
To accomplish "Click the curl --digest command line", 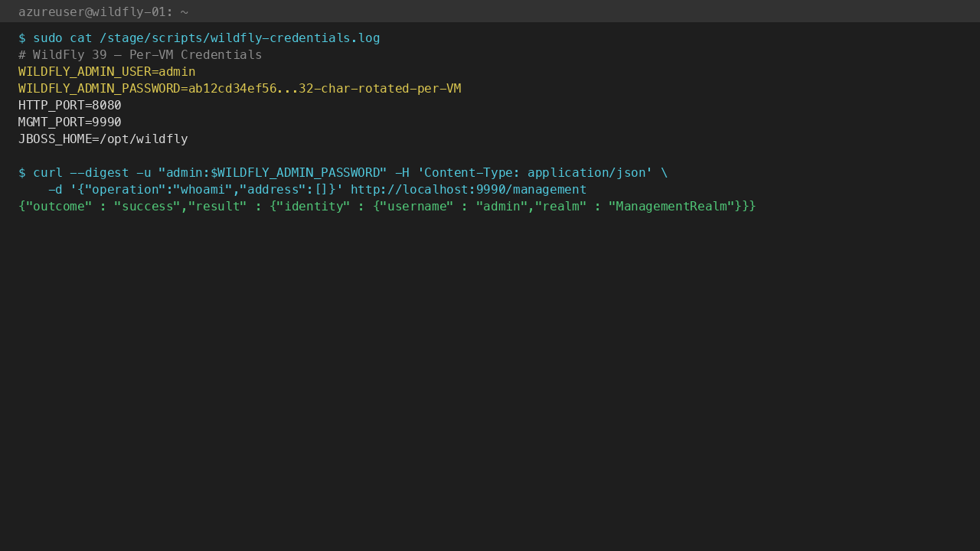I will (343, 173).
